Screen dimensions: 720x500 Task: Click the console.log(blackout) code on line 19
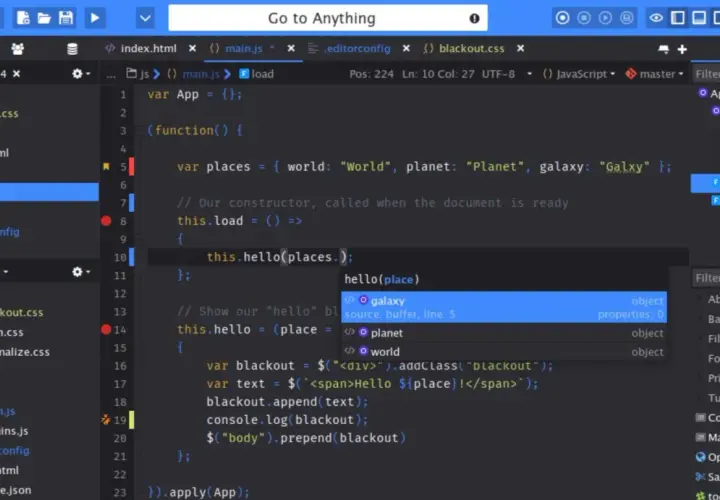click(x=287, y=420)
